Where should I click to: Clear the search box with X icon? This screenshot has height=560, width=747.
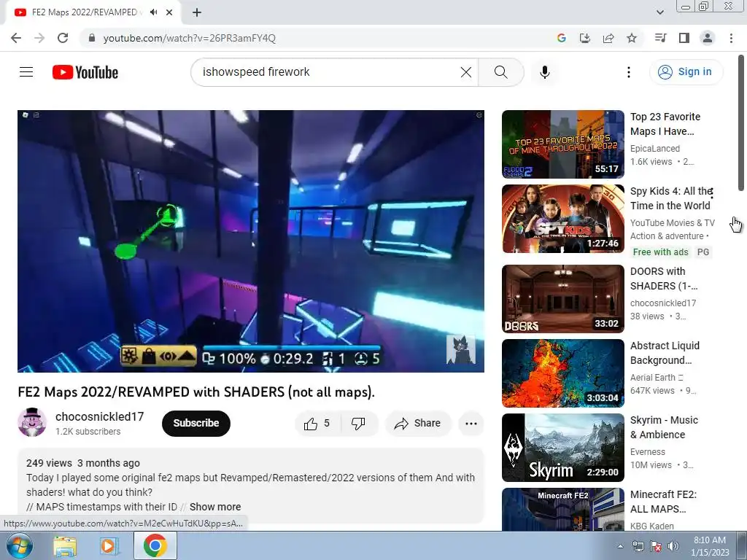click(466, 72)
